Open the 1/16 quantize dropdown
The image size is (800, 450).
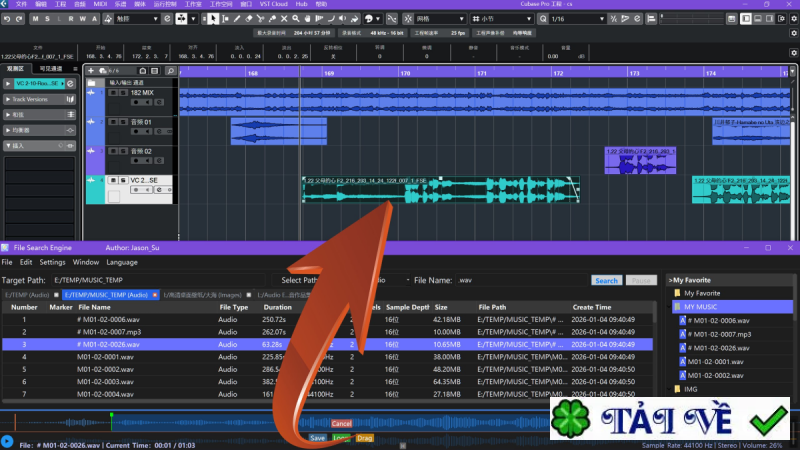click(x=617, y=19)
